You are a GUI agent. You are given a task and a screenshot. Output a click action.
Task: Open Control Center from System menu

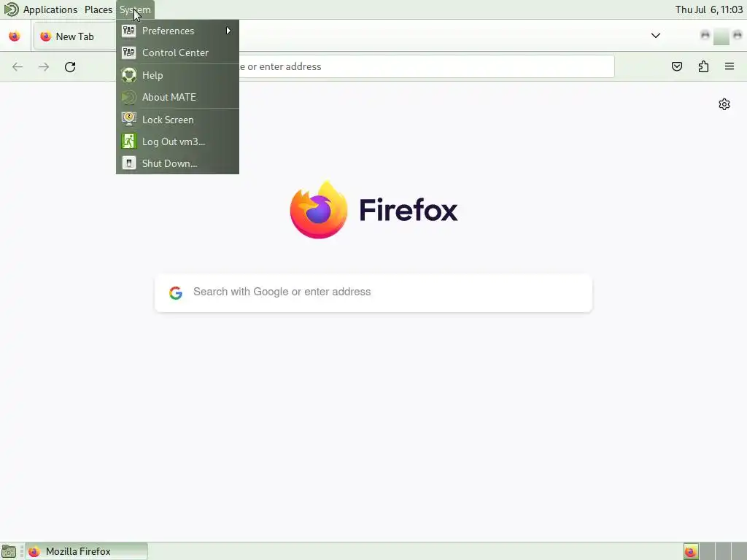(177, 52)
